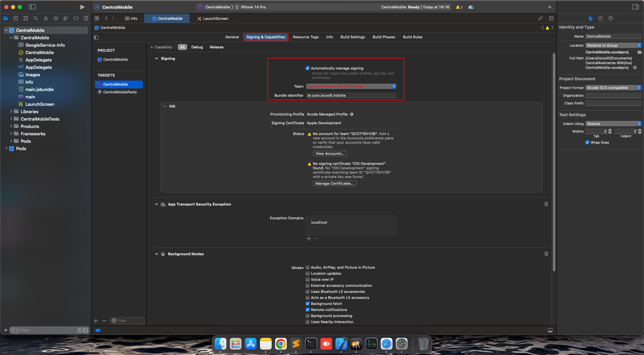Screen dimensions: 644x355
Task: Show the related items grid menu
Action: (x=97, y=18)
